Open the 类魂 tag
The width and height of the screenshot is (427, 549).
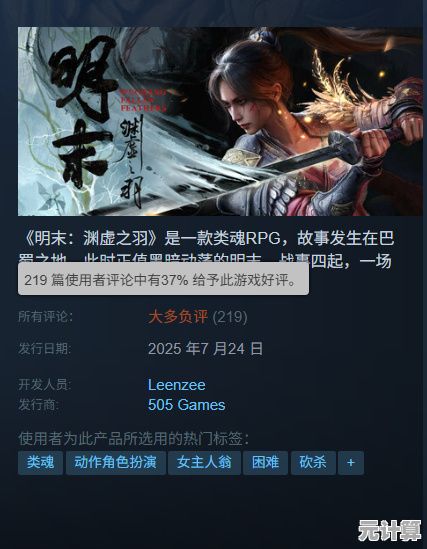pos(40,463)
